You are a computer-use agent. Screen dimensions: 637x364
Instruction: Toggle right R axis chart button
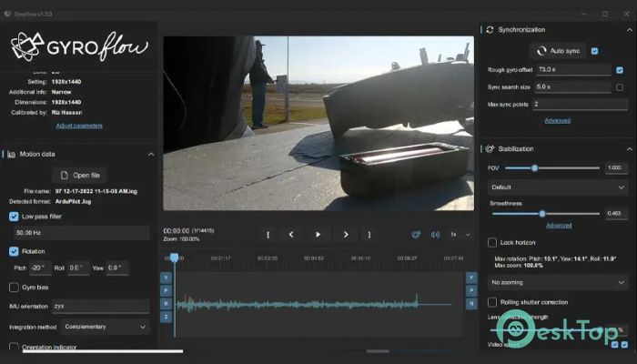(471, 303)
